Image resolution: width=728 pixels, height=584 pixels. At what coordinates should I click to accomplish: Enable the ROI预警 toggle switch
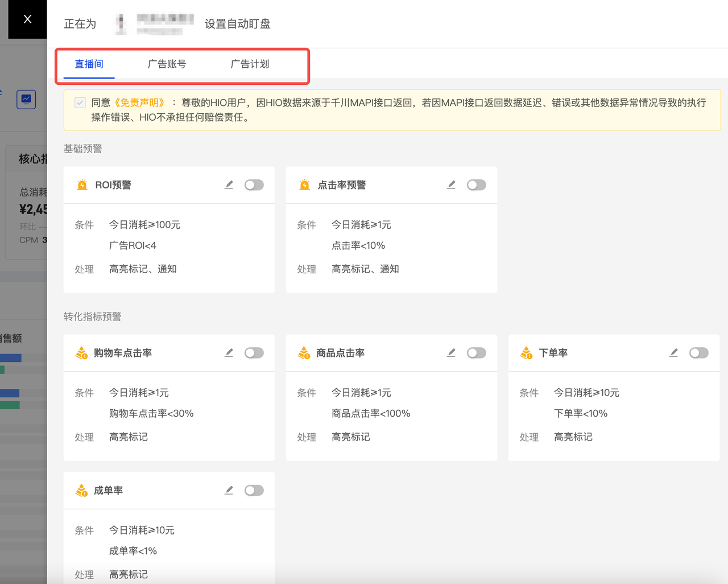pyautogui.click(x=254, y=184)
